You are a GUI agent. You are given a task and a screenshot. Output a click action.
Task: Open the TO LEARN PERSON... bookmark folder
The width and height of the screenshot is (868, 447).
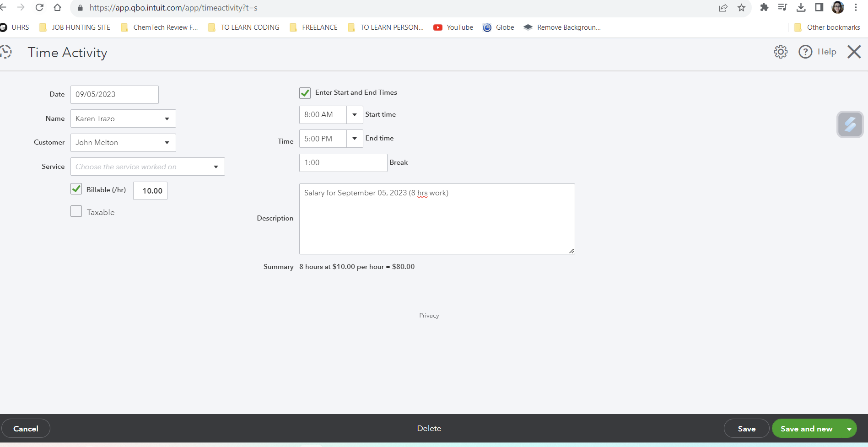(386, 27)
